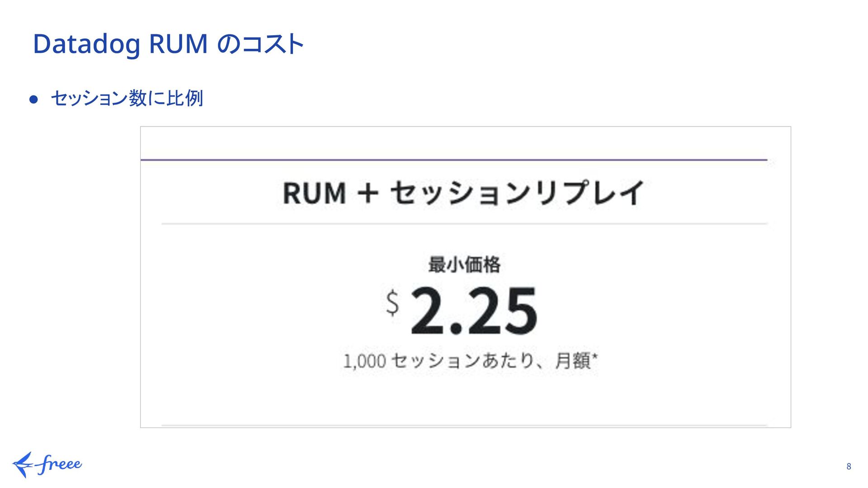Screen dimensions: 868x488
Task: Click the asterisk after 月額
Action: point(595,357)
